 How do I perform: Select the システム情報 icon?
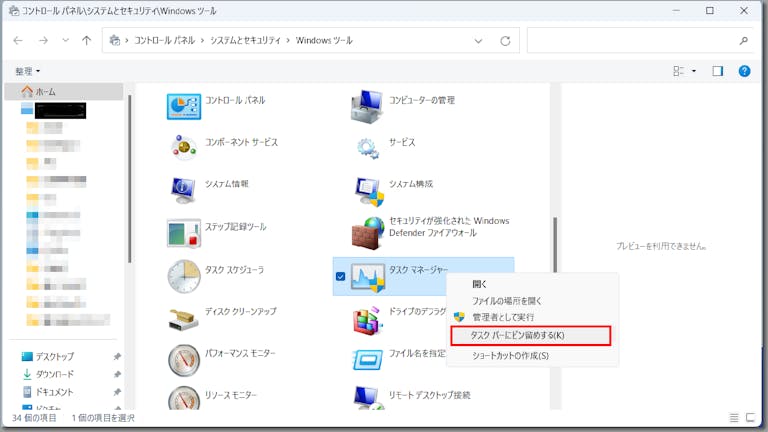[x=183, y=190]
